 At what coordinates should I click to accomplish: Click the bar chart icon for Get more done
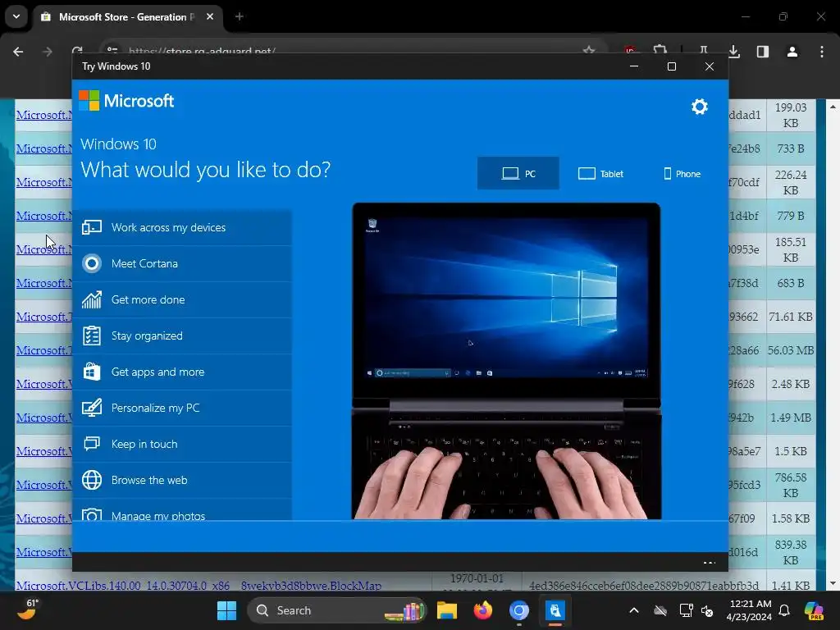click(92, 299)
